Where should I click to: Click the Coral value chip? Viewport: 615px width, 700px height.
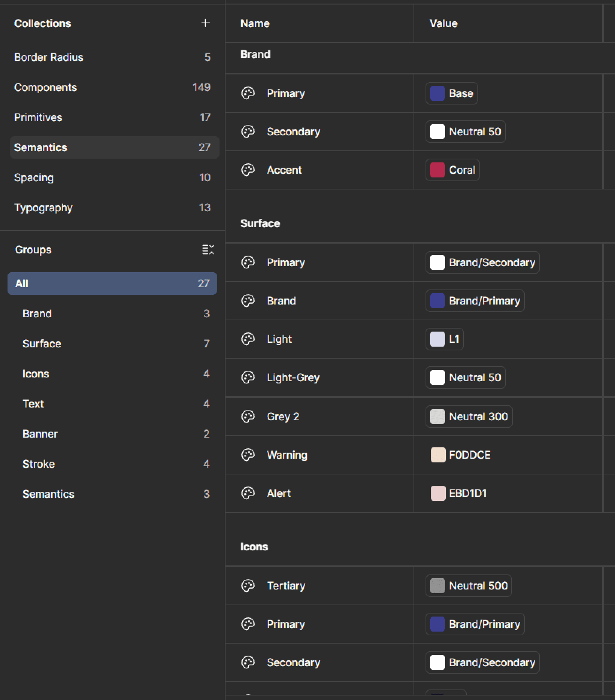point(453,170)
